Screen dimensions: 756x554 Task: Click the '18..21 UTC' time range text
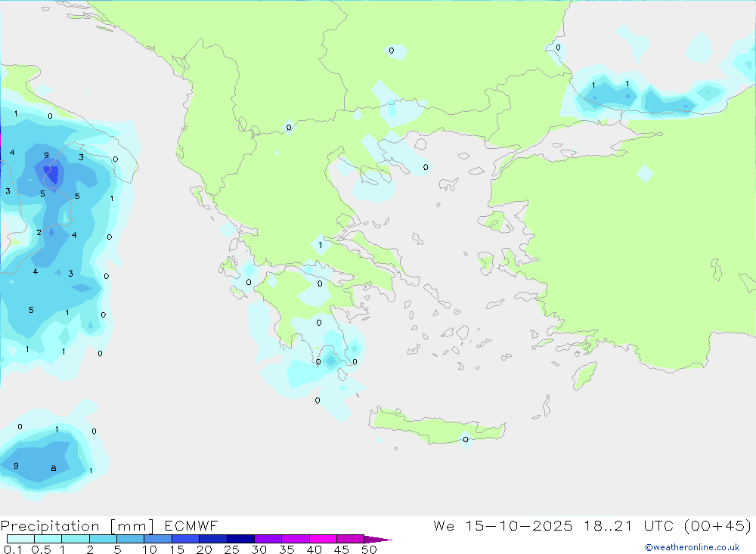coord(629,526)
